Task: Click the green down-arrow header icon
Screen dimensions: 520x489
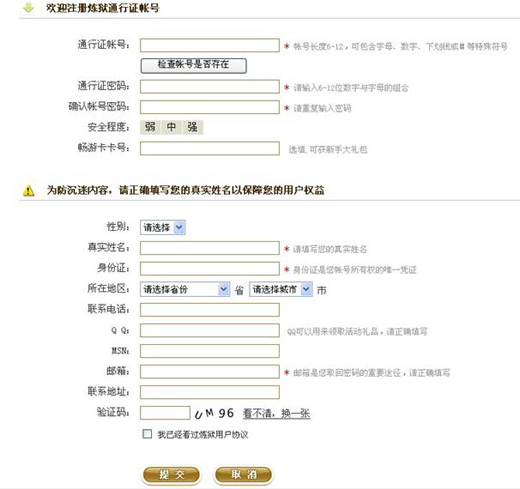Action: 28,8
